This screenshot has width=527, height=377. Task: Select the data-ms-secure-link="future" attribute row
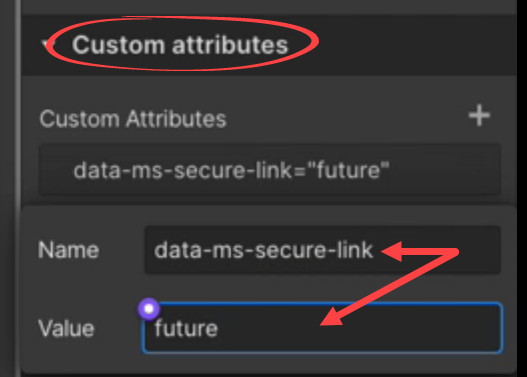point(270,170)
